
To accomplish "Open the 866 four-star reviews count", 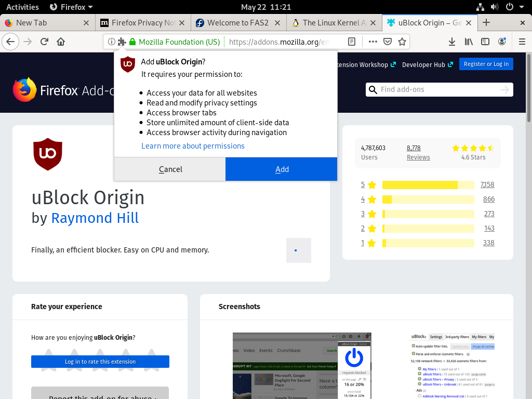I will (x=488, y=199).
